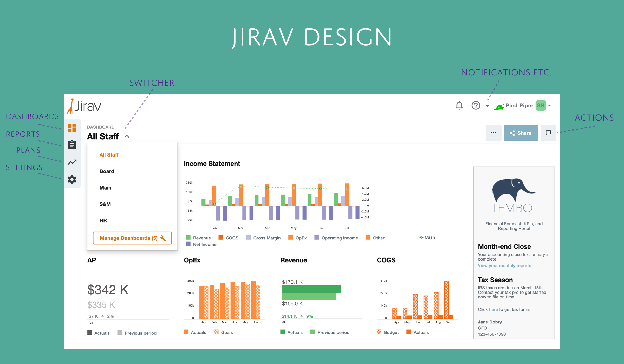Click the COGS widget title
Screen dimensions: 624x364
point(386,260)
